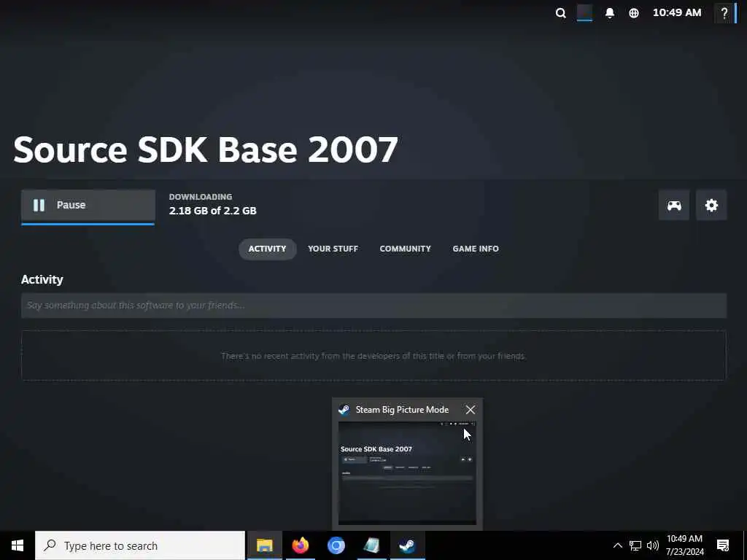Open the game settings gear icon
Screen dimensions: 747x560
711,205
